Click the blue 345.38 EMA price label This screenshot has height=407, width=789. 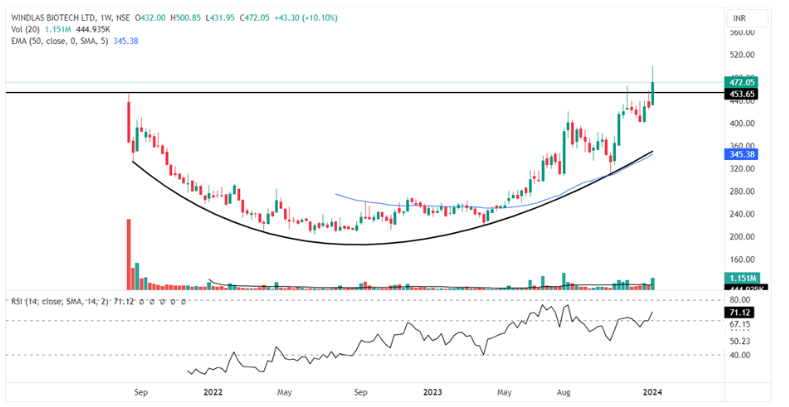coord(743,154)
